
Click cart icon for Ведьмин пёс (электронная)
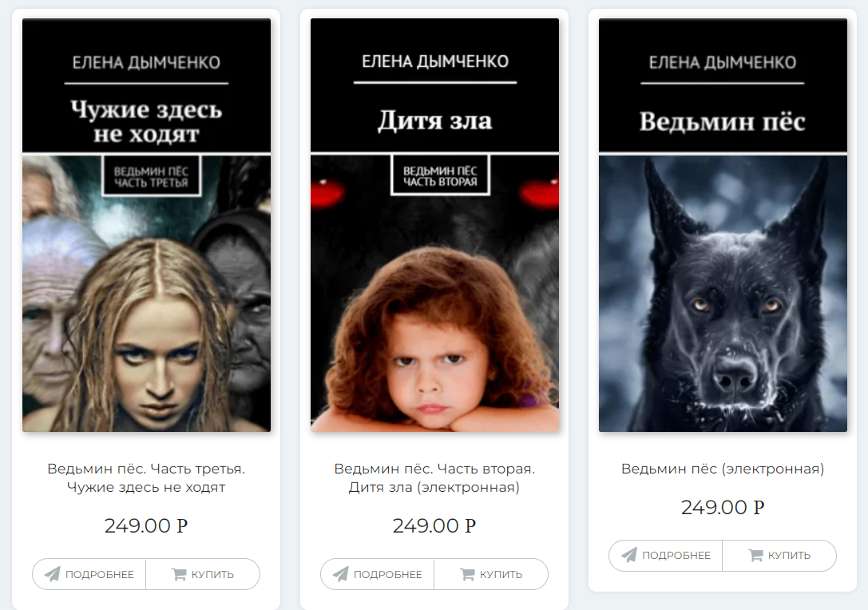pyautogui.click(x=755, y=555)
